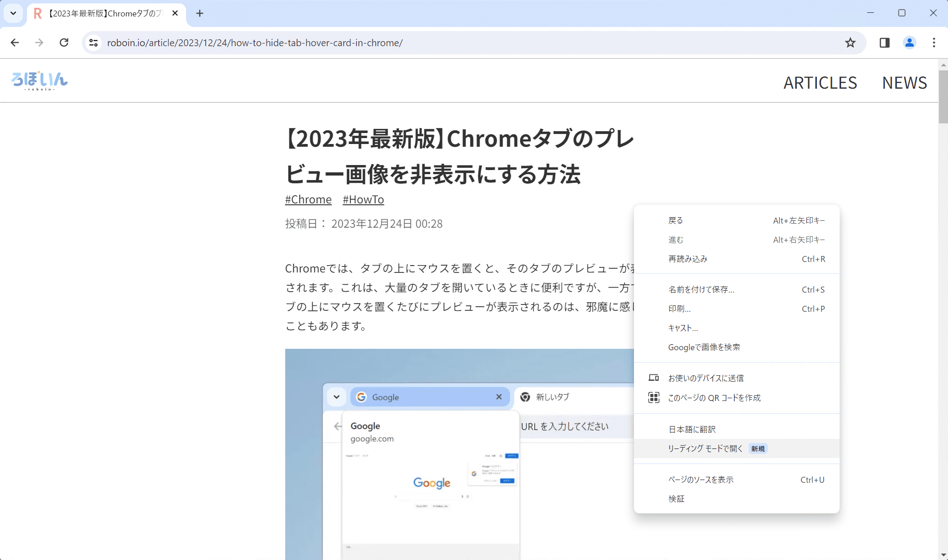Viewport: 948px width, 560px height.
Task: Open site information icon in address bar
Action: [94, 43]
